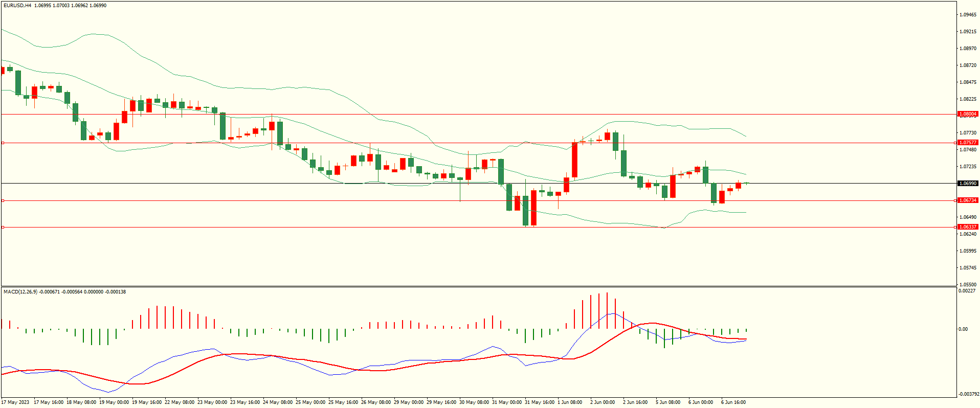
Task: Click the 1.05745 price scale label
Action: click(968, 267)
